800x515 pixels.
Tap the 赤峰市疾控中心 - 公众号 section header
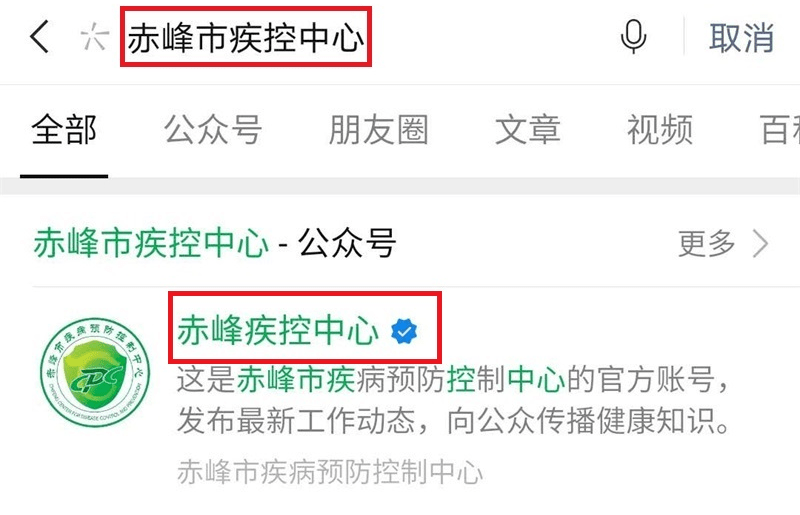[215, 243]
